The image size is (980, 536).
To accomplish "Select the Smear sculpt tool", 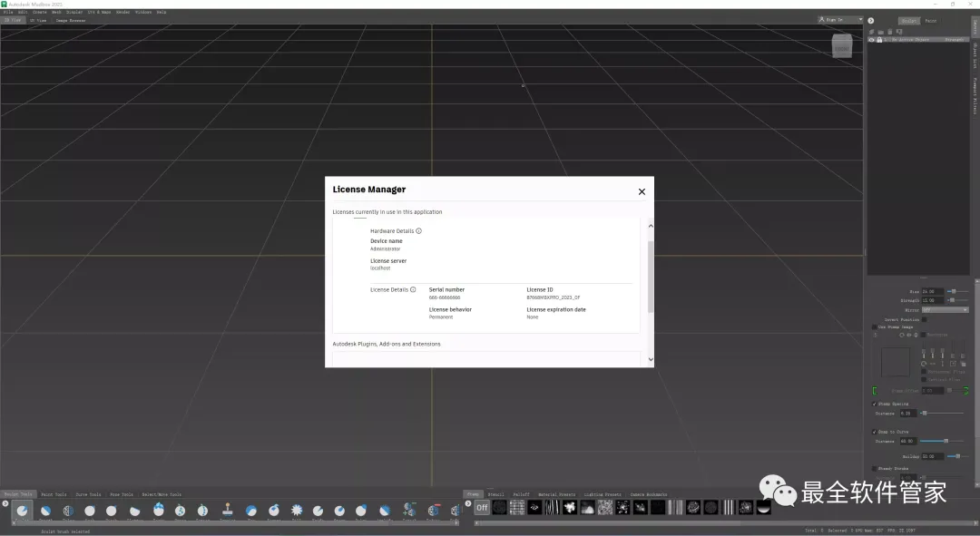I will pyautogui.click(x=339, y=511).
